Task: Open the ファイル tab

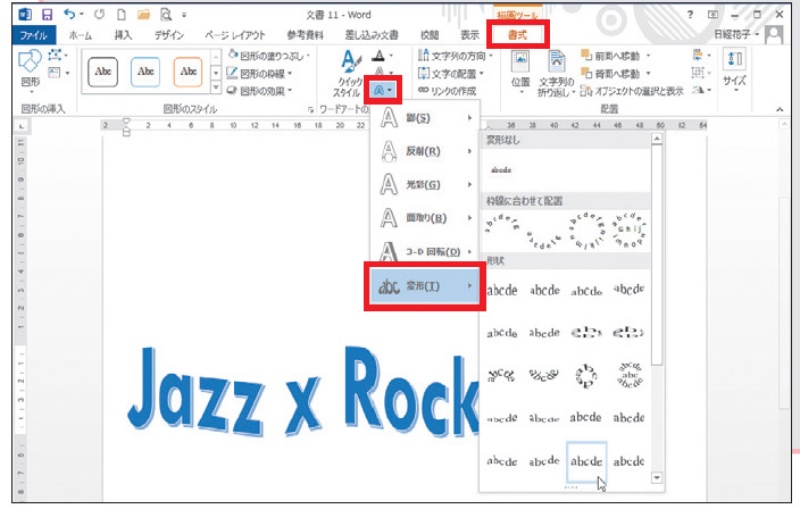Action: click(x=34, y=34)
